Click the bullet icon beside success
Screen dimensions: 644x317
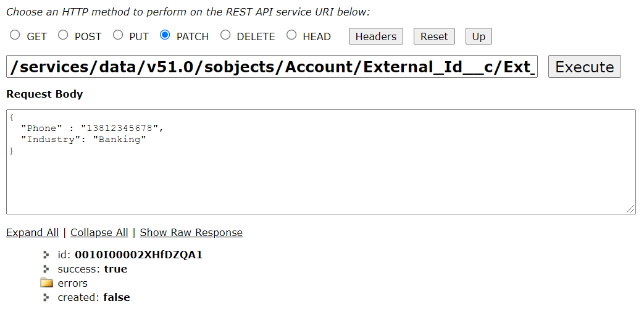click(46, 269)
